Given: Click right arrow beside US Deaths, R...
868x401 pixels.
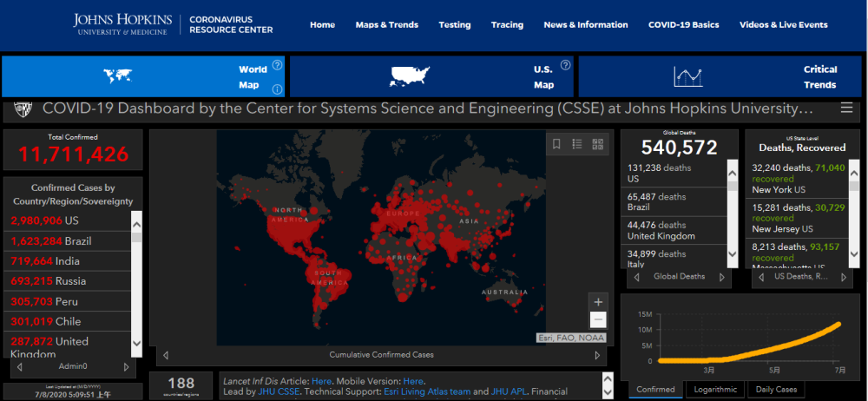Looking at the screenshot, I should [844, 277].
